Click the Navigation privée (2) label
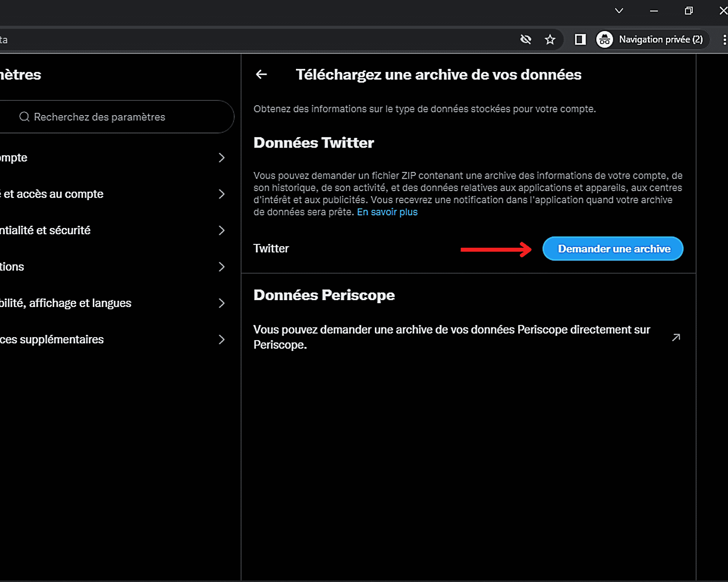Screen dimensions: 728x582 (x=661, y=39)
